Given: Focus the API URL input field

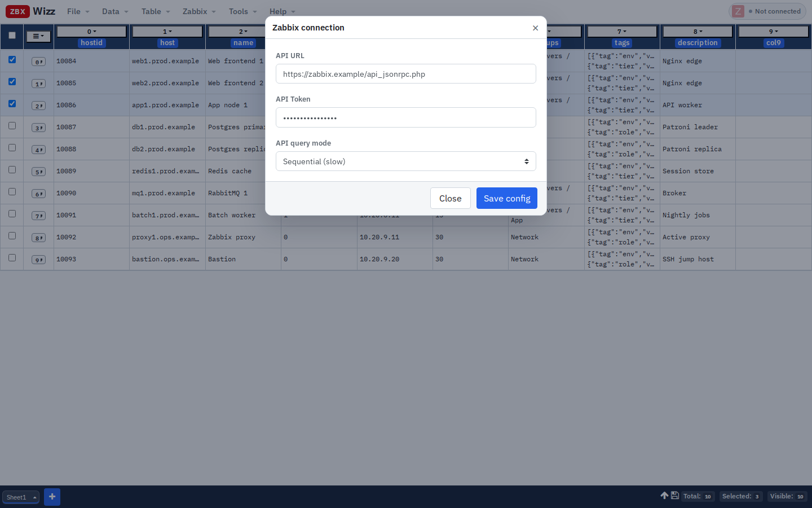Looking at the screenshot, I should [405, 74].
